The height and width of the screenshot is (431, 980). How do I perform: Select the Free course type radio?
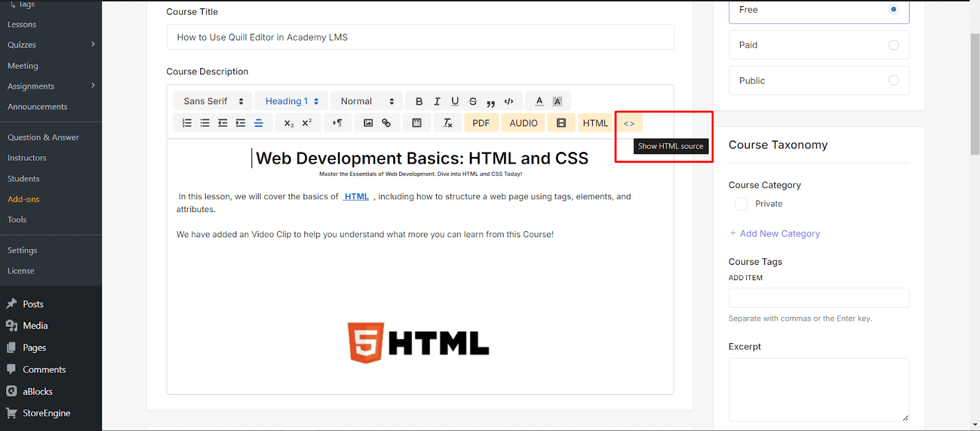pos(894,9)
